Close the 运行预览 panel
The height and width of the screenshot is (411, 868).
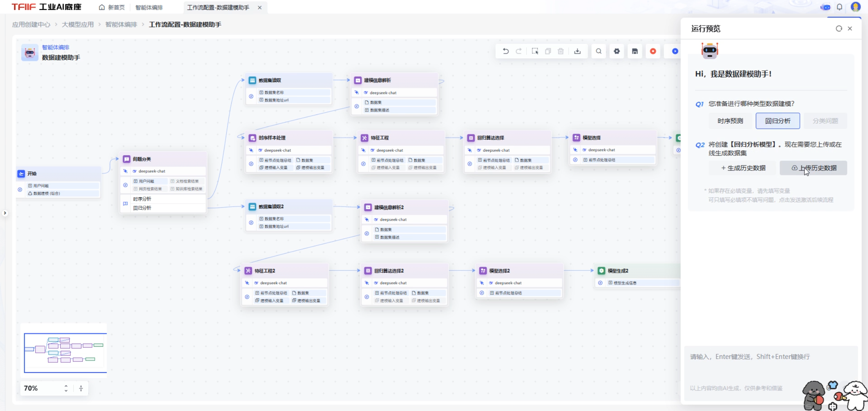pyautogui.click(x=850, y=29)
